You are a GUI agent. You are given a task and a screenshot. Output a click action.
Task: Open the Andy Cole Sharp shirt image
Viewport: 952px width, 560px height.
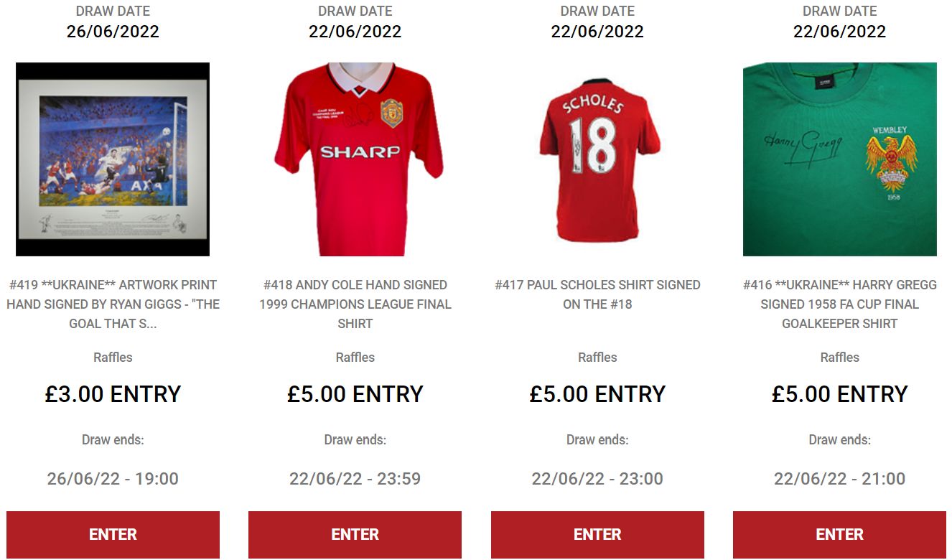355,159
